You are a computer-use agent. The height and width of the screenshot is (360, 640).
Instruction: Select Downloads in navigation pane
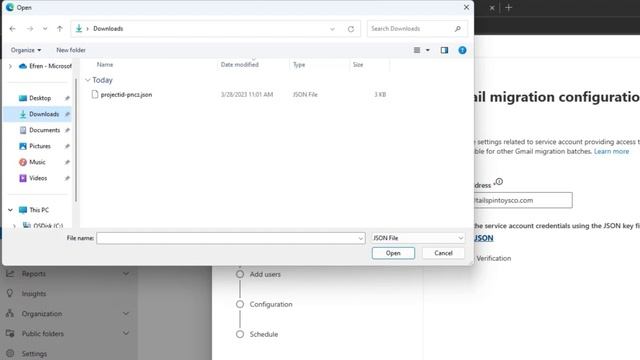tap(44, 114)
